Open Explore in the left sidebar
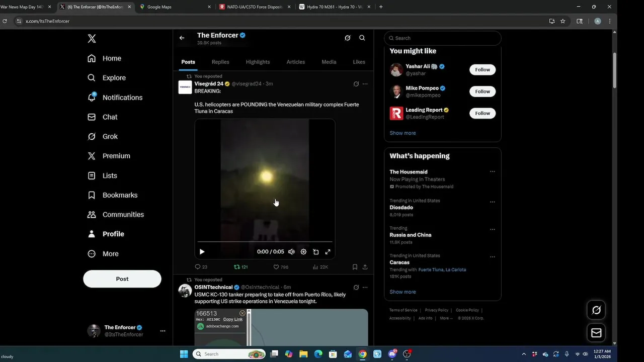This screenshot has width=644, height=362. point(106,78)
